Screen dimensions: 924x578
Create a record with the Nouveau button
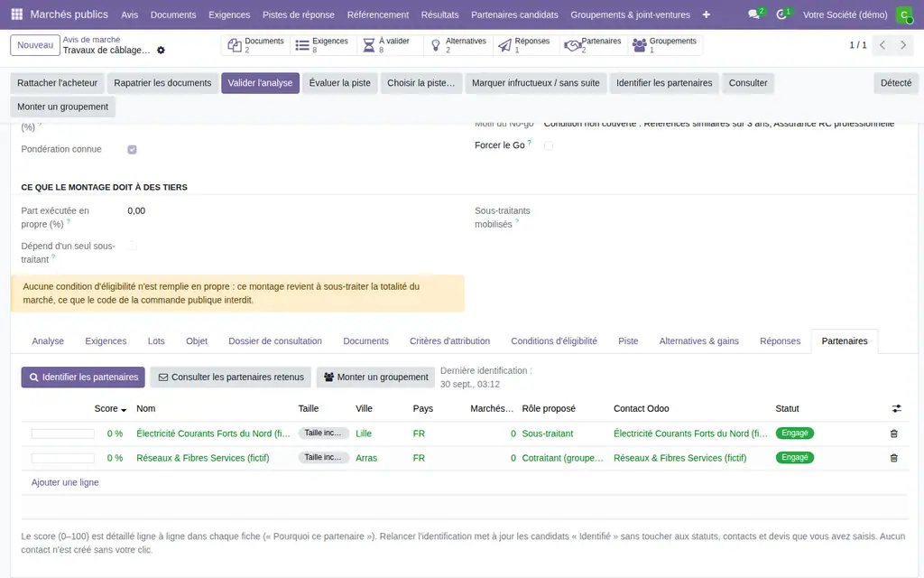(35, 45)
